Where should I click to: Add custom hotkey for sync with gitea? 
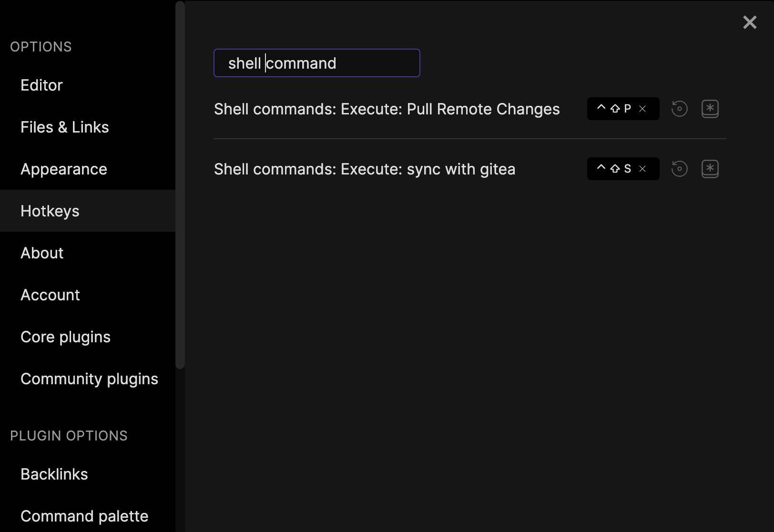[x=710, y=169]
